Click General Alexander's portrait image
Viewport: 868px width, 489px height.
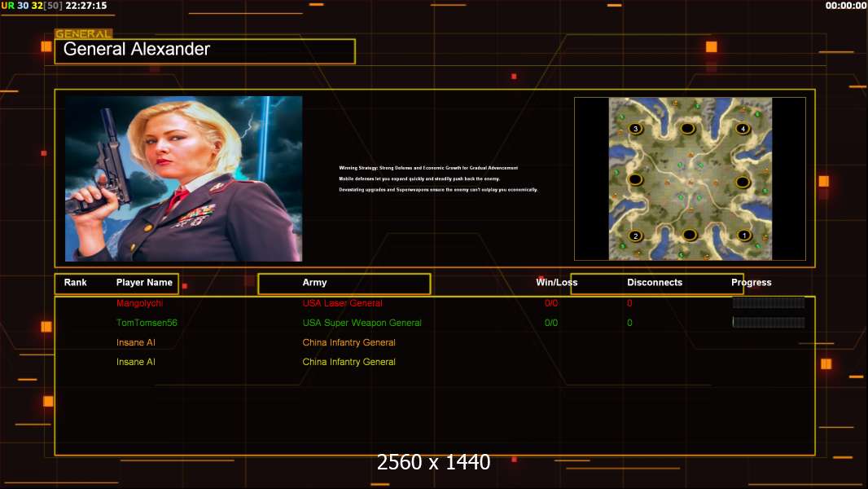(x=183, y=178)
